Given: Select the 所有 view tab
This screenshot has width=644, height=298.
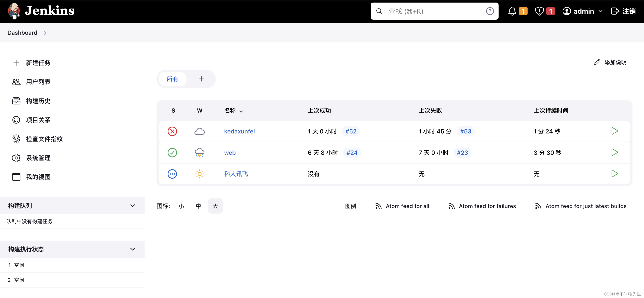Looking at the screenshot, I should pos(172,79).
